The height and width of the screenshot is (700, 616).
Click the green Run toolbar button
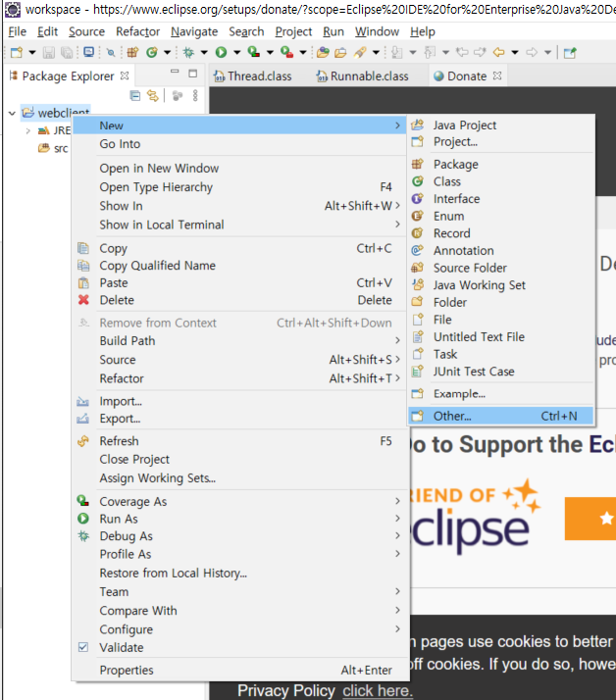pos(221,53)
